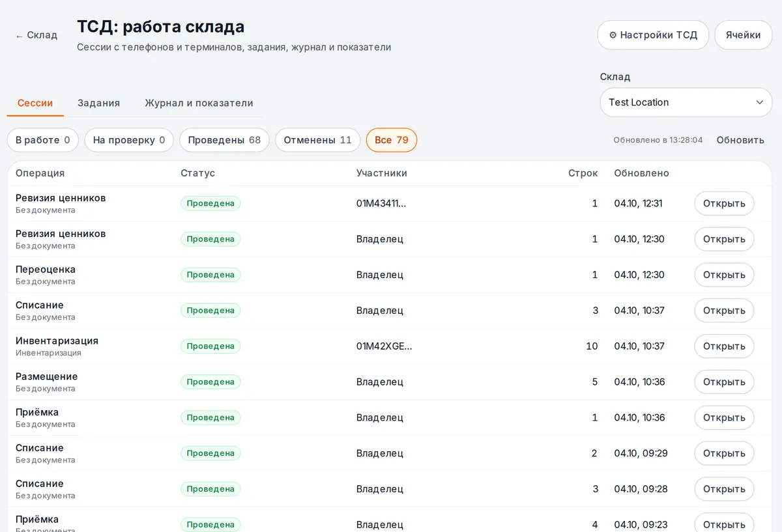The height and width of the screenshot is (532, 782).
Task: Switch to the Сессии tab
Action: coord(35,103)
